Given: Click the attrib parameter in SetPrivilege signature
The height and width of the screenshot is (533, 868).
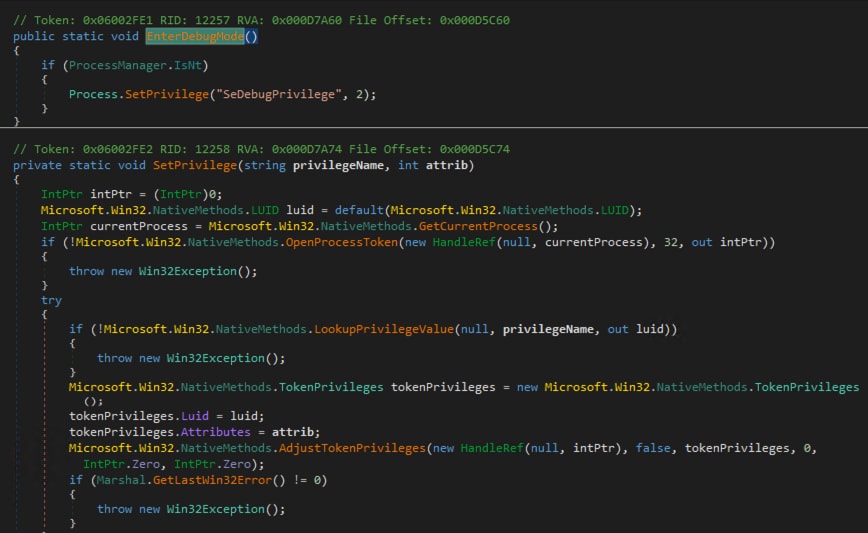Looking at the screenshot, I should 447,165.
